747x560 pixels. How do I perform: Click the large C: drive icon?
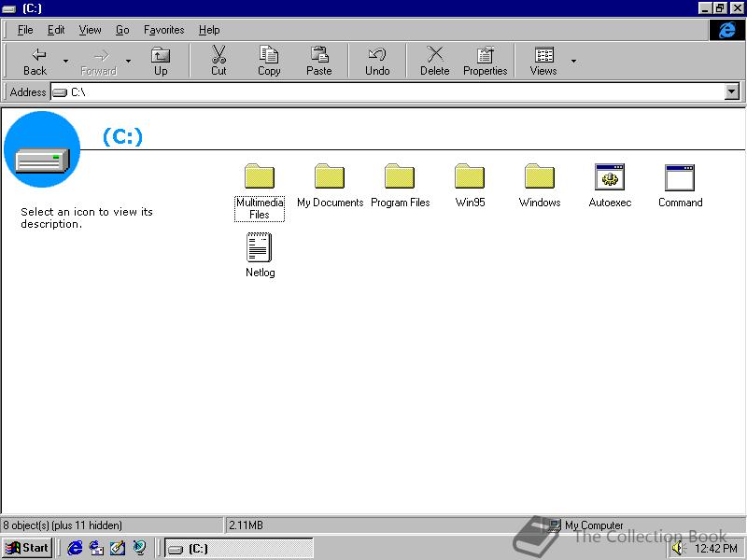click(42, 149)
